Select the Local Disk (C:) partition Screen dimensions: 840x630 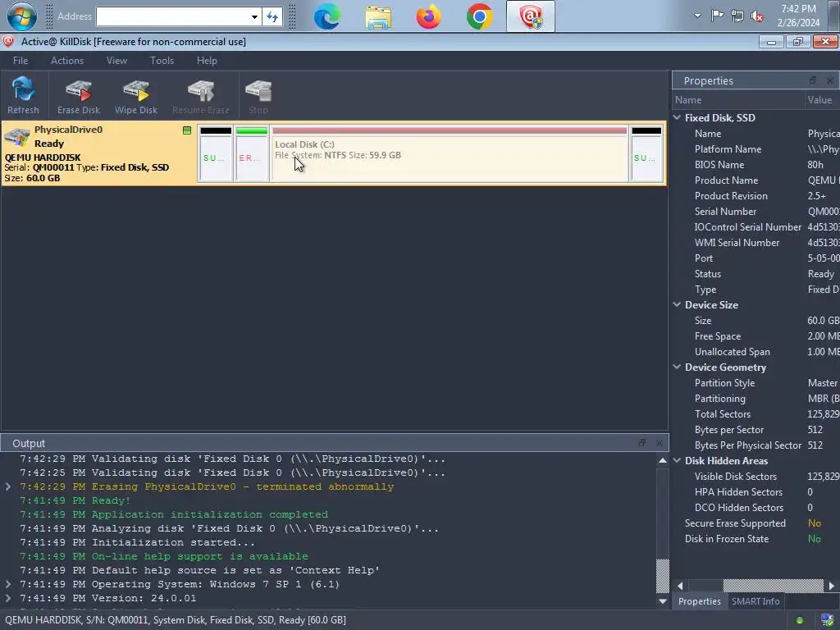(x=450, y=154)
